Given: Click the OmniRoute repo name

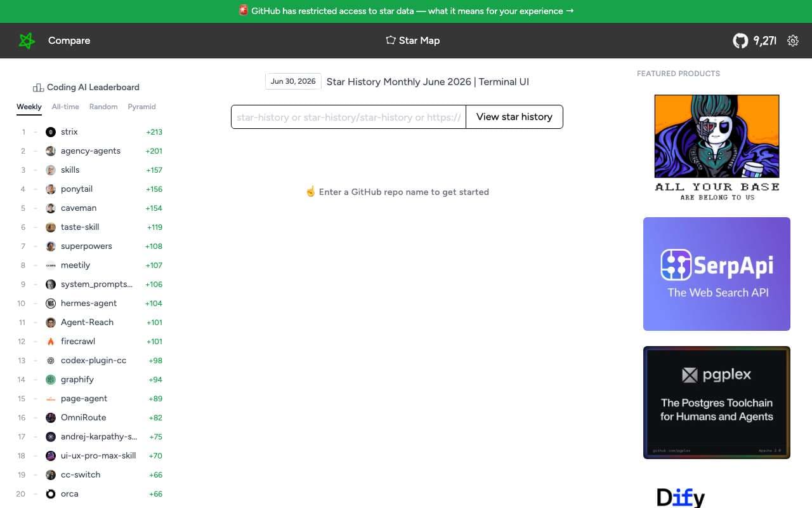Looking at the screenshot, I should [84, 418].
